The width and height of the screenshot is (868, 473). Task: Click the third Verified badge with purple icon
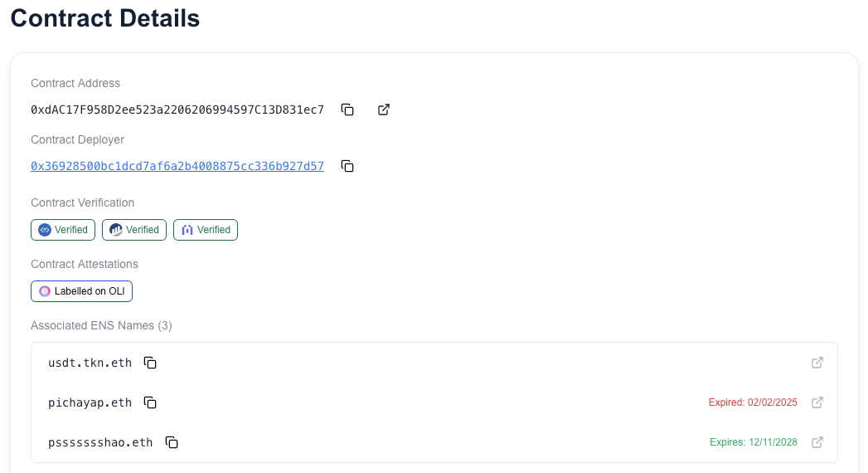pyautogui.click(x=206, y=230)
